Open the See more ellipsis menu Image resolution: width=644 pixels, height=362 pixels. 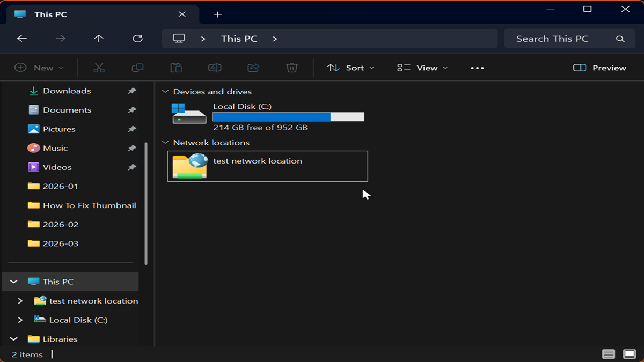[x=477, y=68]
